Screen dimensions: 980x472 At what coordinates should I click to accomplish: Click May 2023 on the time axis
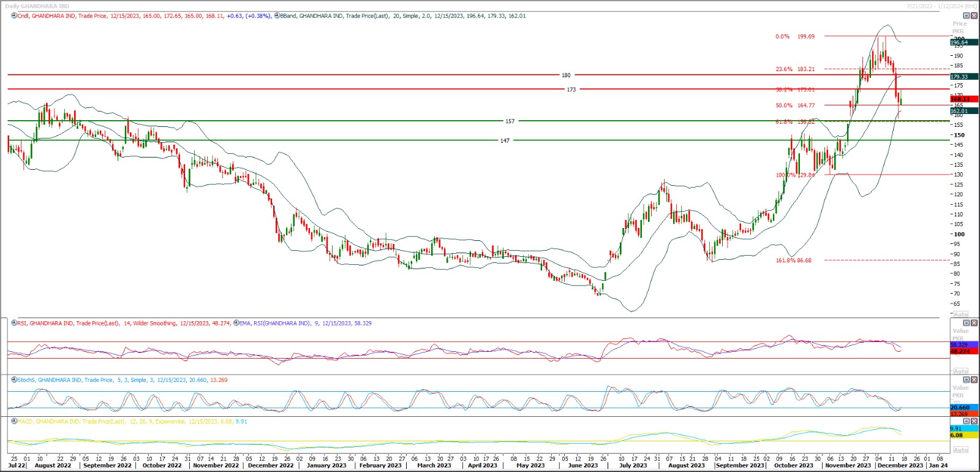tap(530, 465)
